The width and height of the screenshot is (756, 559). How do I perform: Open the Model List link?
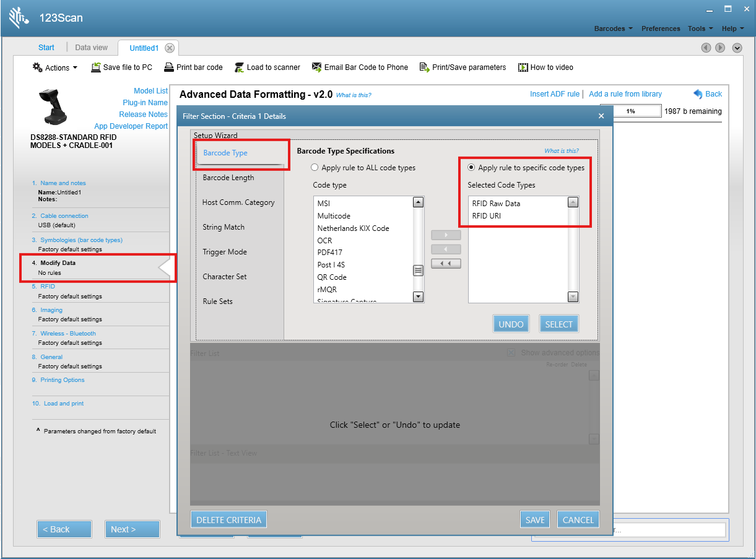pyautogui.click(x=150, y=91)
